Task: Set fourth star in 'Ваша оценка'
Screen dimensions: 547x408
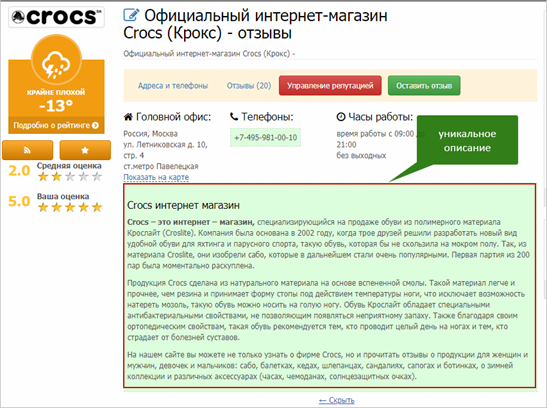Action: (83, 208)
